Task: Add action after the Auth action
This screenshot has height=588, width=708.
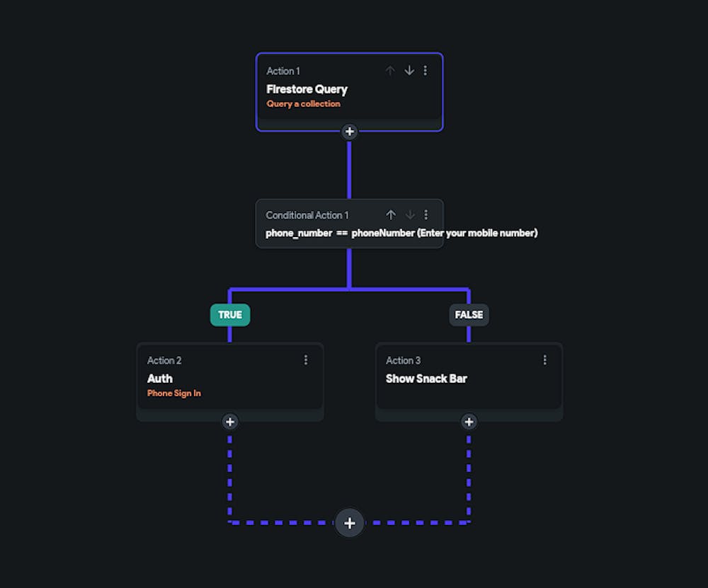Action: click(229, 422)
